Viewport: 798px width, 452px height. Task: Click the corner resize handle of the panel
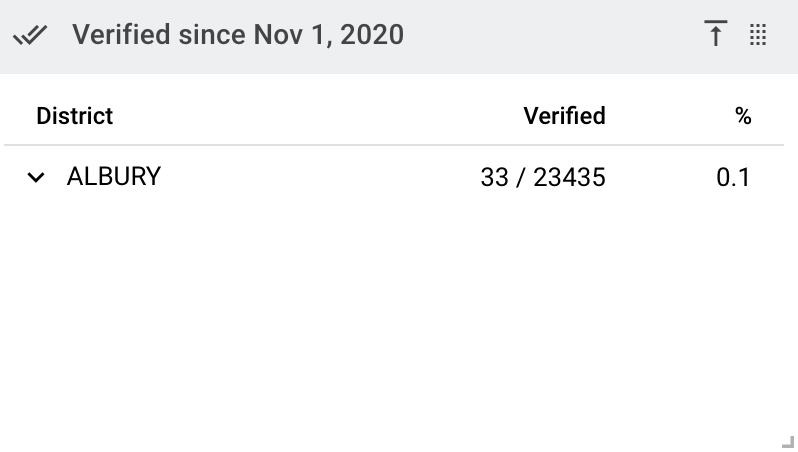[788, 442]
